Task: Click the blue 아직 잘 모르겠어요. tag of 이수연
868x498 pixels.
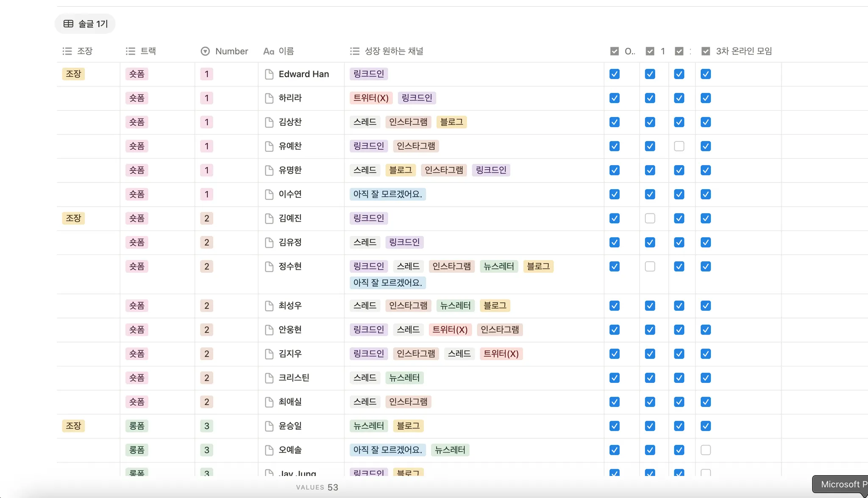Action: point(387,194)
